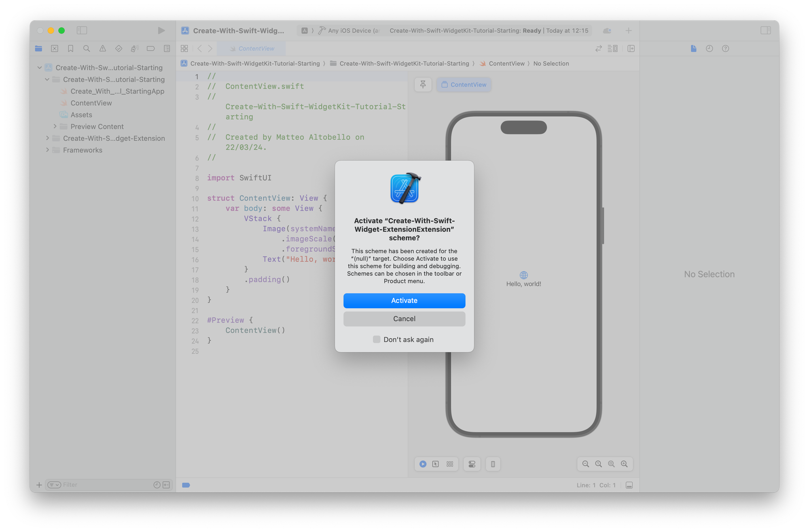This screenshot has width=809, height=532.
Task: Click the zoom in button in canvas
Action: 625,464
